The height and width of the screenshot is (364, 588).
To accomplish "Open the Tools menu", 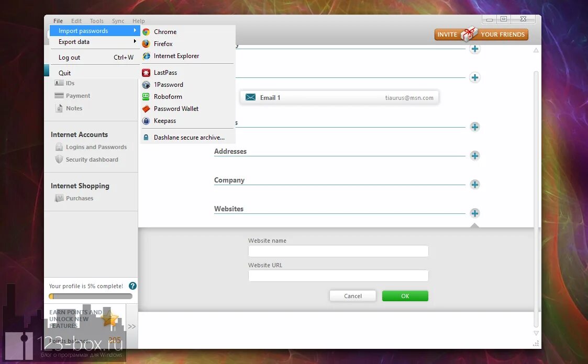I will (96, 21).
